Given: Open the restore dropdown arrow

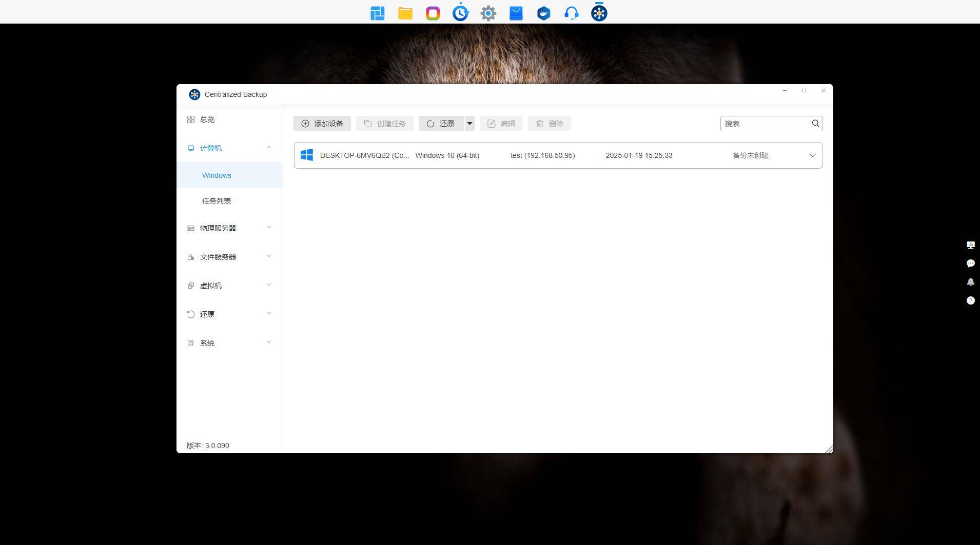Looking at the screenshot, I should [x=469, y=124].
